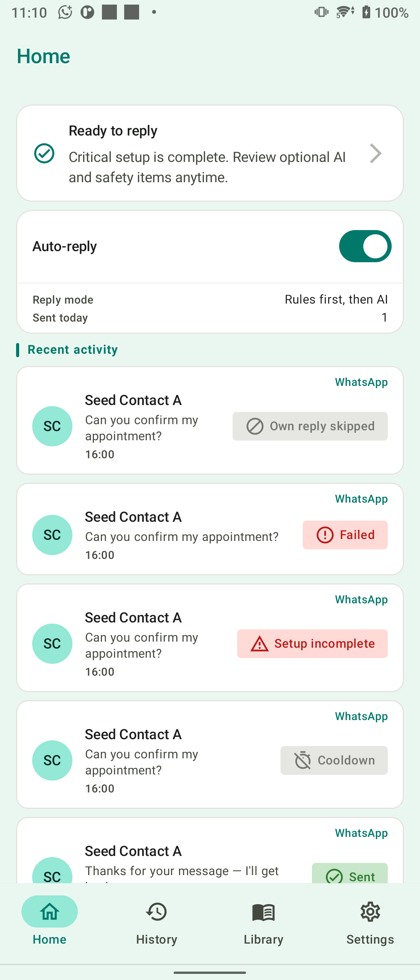Image resolution: width=420 pixels, height=980 pixels.
Task: Tap WhatsApp label on the Cooldown card
Action: 361,716
